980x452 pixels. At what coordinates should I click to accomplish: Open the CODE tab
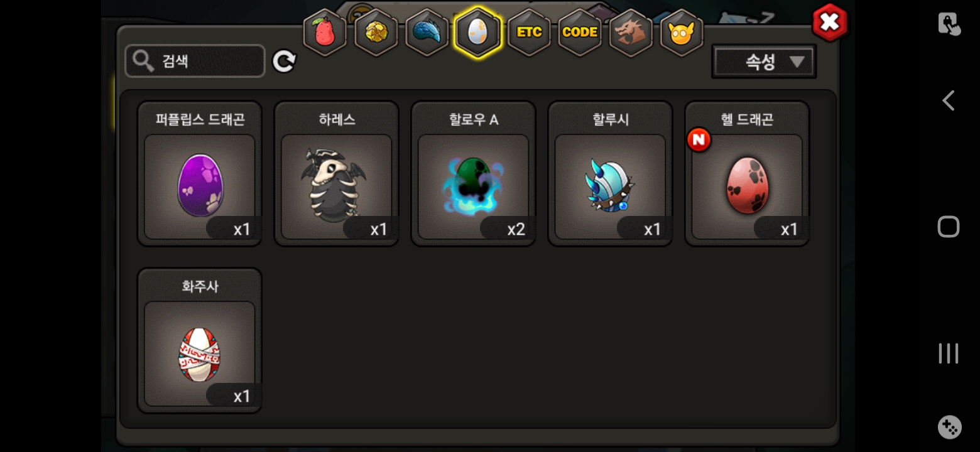(x=580, y=33)
